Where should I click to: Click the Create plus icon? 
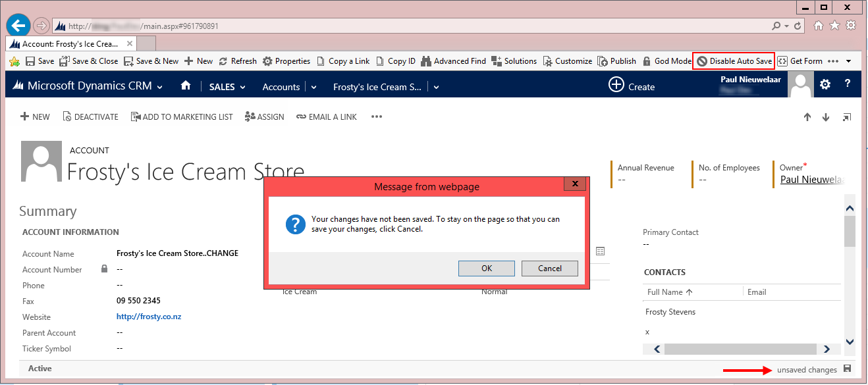coord(616,86)
